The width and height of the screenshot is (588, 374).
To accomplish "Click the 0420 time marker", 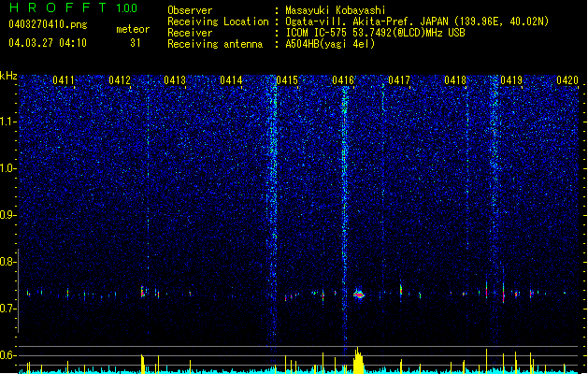I will (x=567, y=80).
